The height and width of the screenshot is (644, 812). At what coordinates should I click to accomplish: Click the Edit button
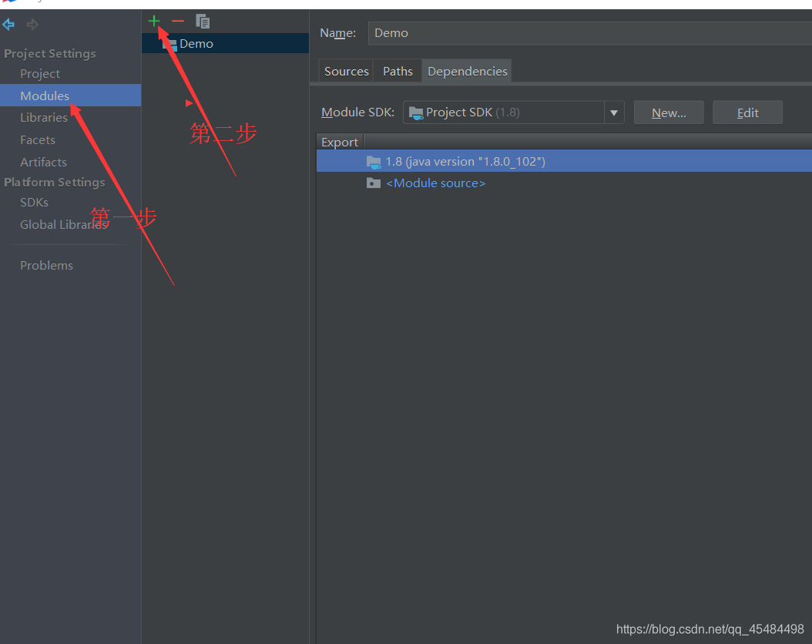point(747,112)
